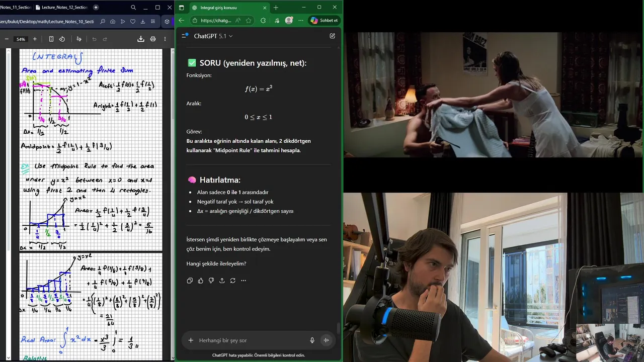Go back in the Edge browser
The image size is (644, 362).
click(182, 21)
